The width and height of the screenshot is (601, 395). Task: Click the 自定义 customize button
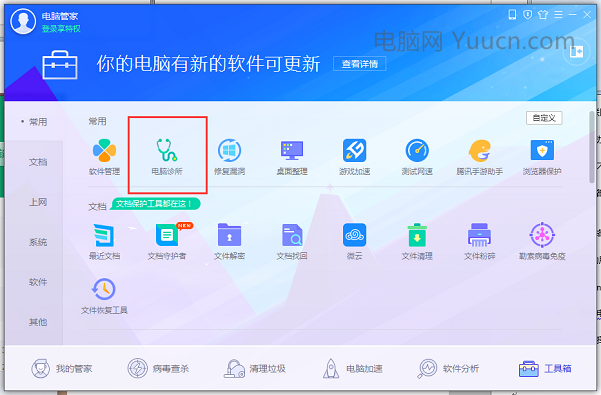[544, 118]
